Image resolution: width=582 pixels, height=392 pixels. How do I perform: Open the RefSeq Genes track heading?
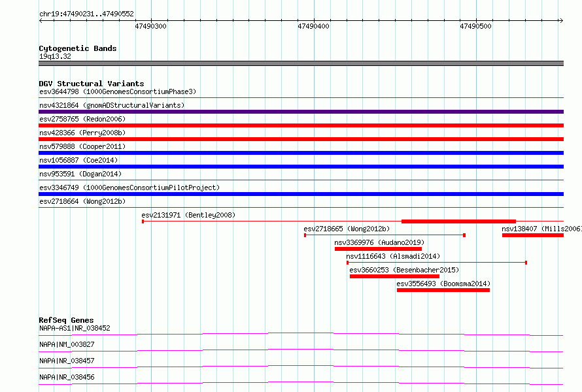(66, 320)
